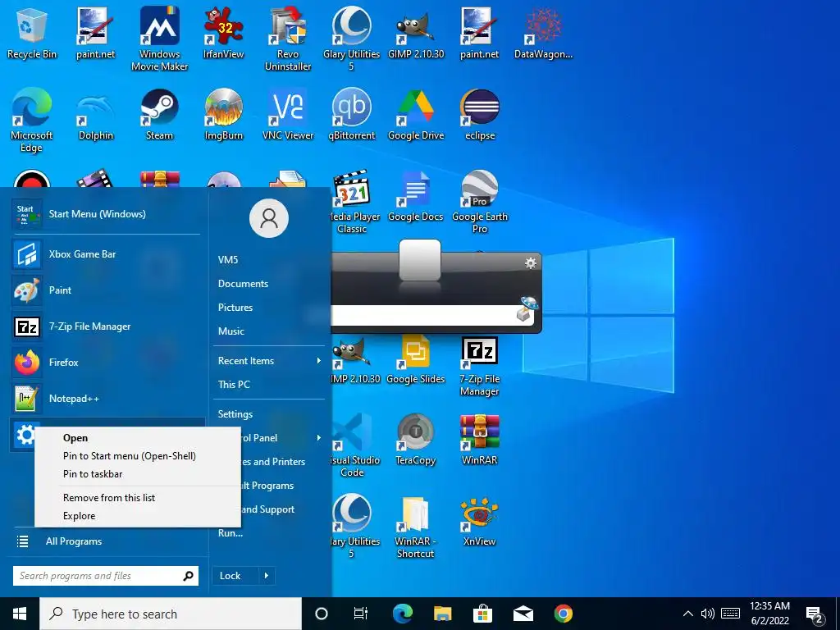Launch Paint from Start menu list
Image resolution: width=840 pixels, height=630 pixels.
pos(107,290)
